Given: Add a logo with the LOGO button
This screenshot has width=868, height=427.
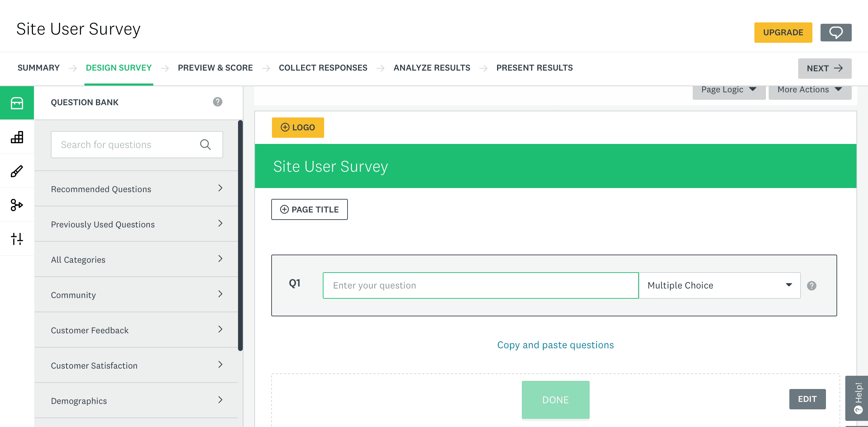Looking at the screenshot, I should 298,128.
